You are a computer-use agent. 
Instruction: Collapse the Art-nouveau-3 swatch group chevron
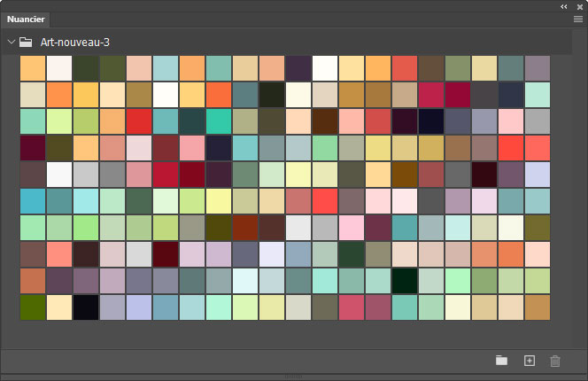(11, 42)
